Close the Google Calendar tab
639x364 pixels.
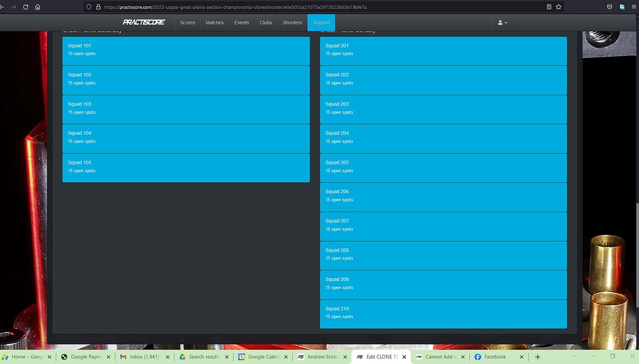(285, 357)
